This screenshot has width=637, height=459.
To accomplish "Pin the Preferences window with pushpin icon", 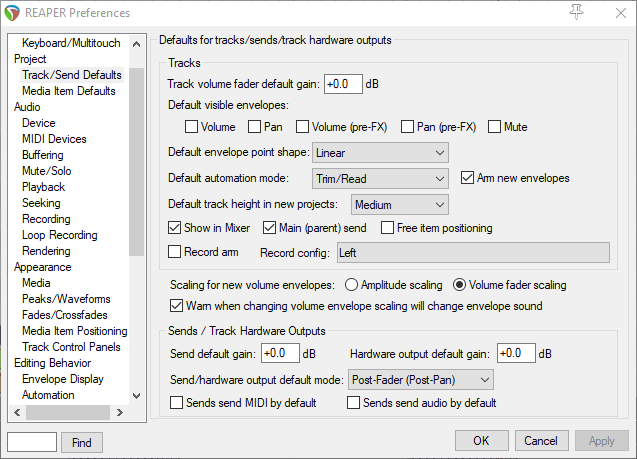I will [x=575, y=12].
